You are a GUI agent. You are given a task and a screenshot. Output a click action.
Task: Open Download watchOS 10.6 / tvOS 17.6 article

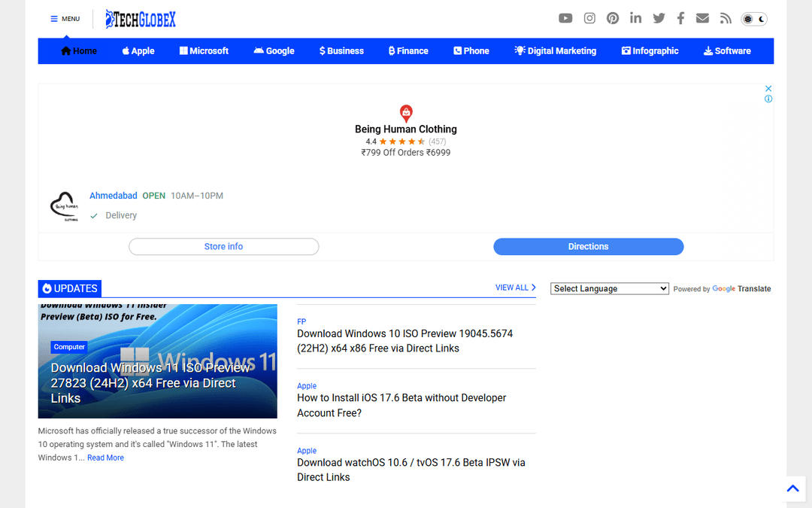[411, 470]
